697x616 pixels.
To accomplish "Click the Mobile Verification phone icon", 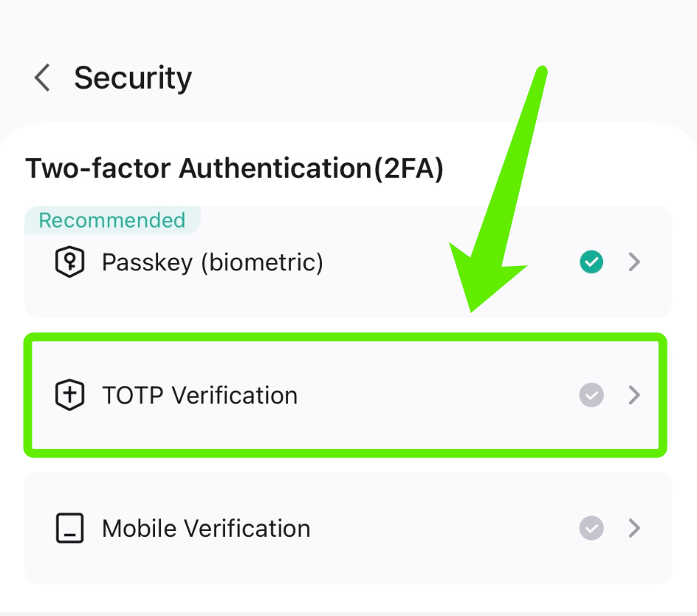I will pos(69,528).
